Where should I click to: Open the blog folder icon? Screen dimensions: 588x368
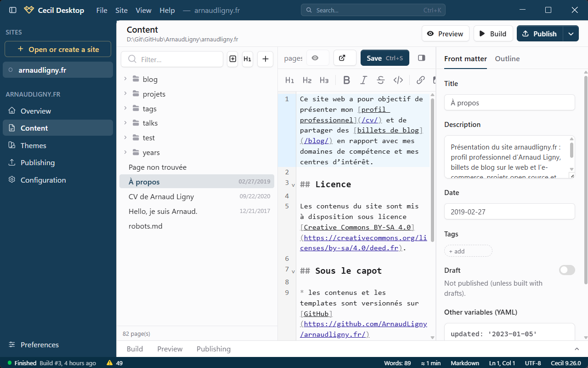click(136, 79)
